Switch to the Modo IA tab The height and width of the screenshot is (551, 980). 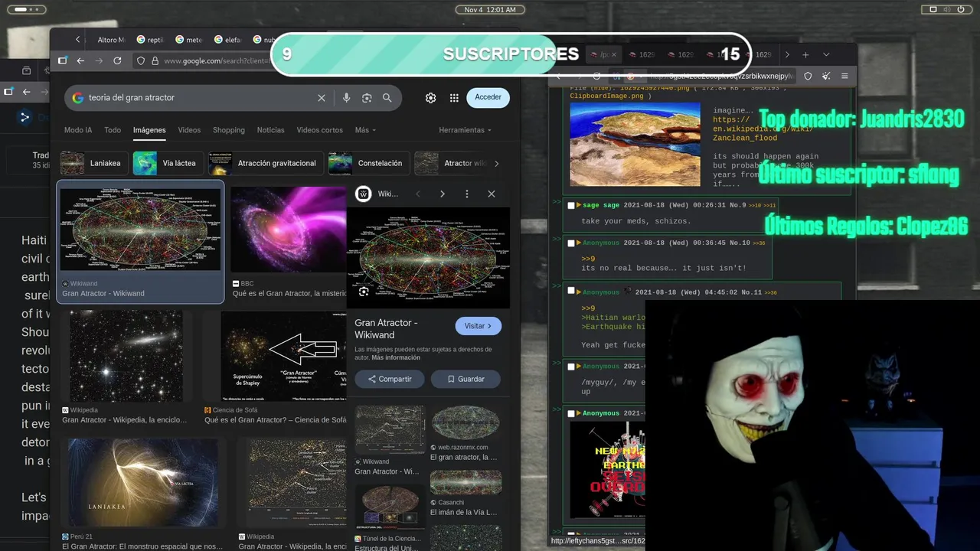[78, 130]
